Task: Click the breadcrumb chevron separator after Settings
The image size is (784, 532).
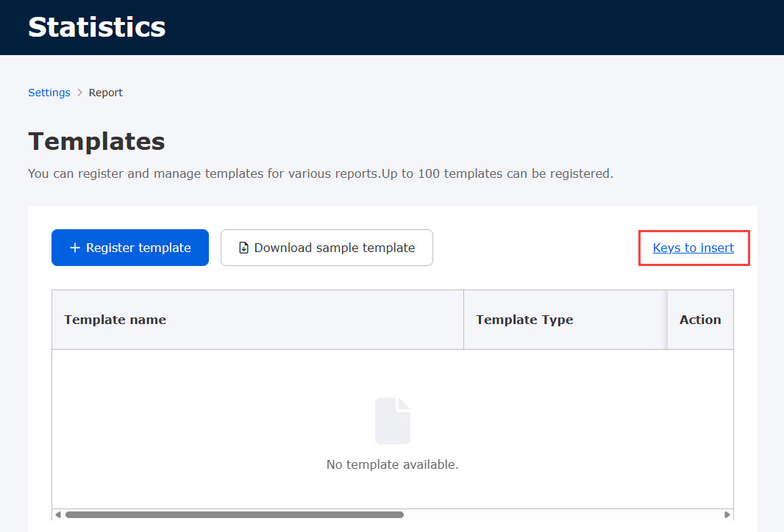Action: [x=79, y=93]
